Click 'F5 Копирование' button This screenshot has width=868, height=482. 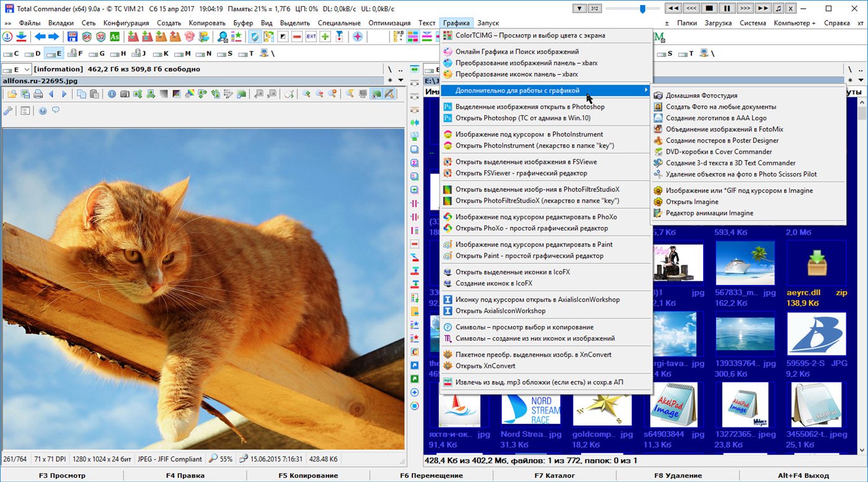308,476
